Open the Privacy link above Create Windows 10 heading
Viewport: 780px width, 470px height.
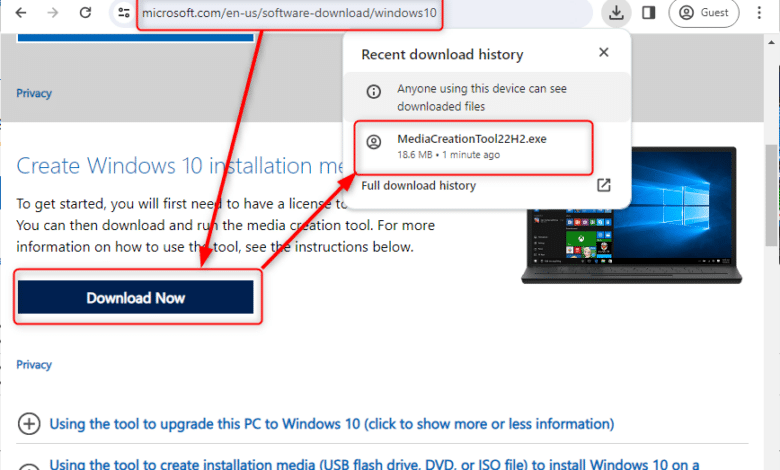click(34, 94)
